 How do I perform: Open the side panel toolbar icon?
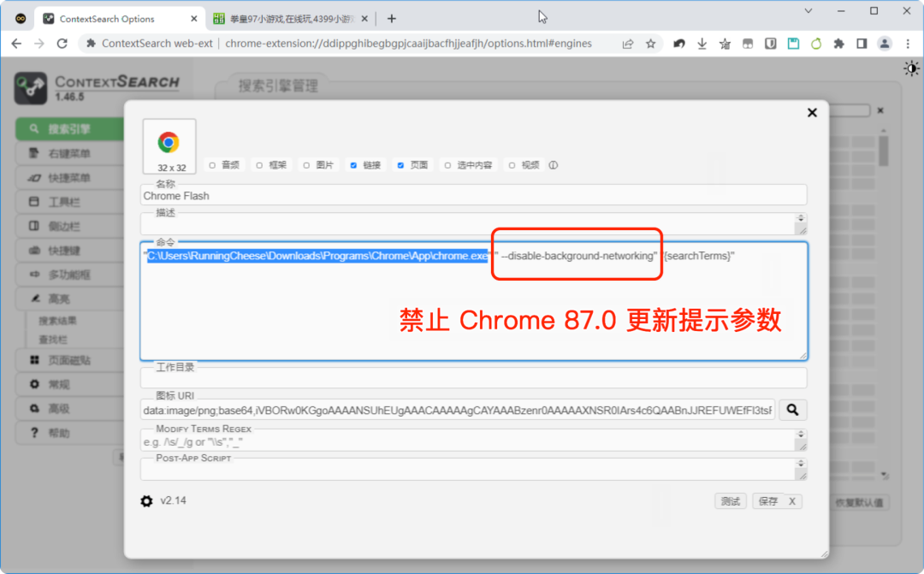[x=862, y=43]
